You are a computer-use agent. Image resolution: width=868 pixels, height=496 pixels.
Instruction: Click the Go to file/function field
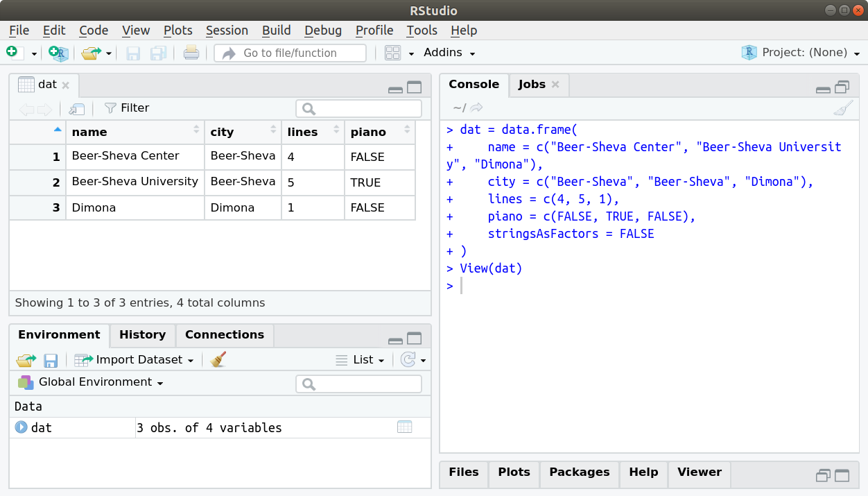pos(290,53)
